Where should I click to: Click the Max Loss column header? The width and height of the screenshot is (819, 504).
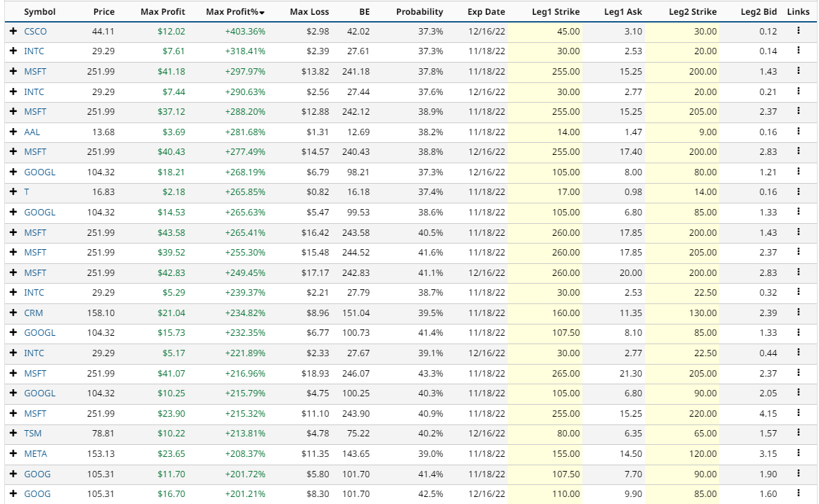(x=308, y=12)
